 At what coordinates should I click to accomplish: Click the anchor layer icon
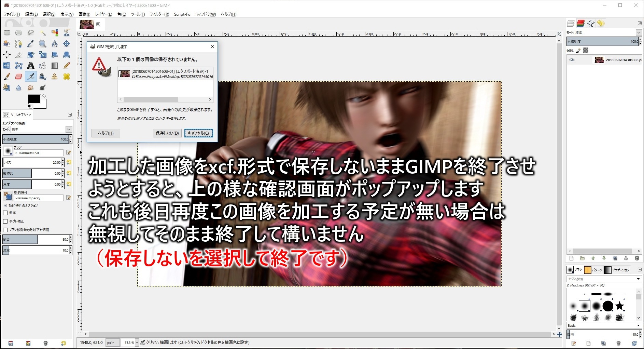(x=626, y=258)
